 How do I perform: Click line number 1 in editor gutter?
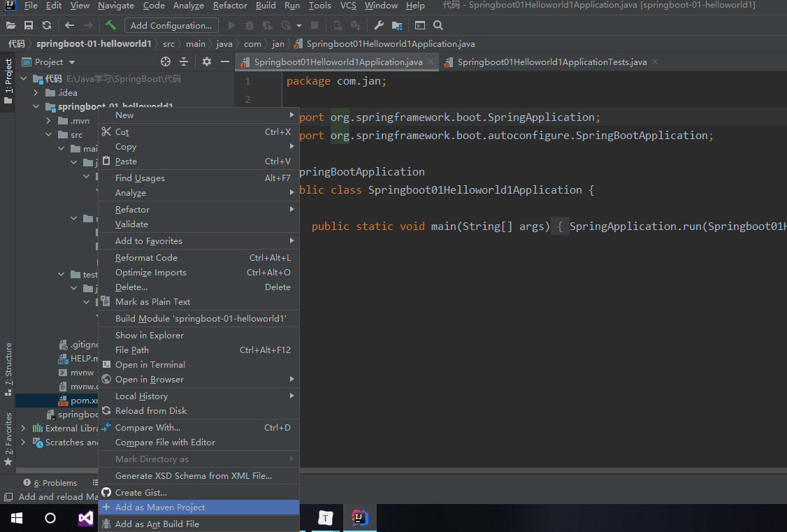(x=247, y=81)
